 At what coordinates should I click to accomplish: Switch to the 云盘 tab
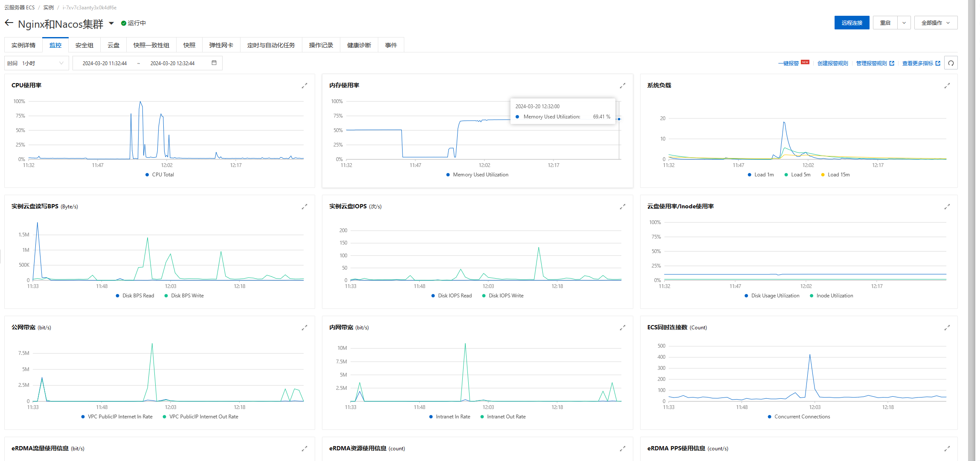tap(113, 45)
